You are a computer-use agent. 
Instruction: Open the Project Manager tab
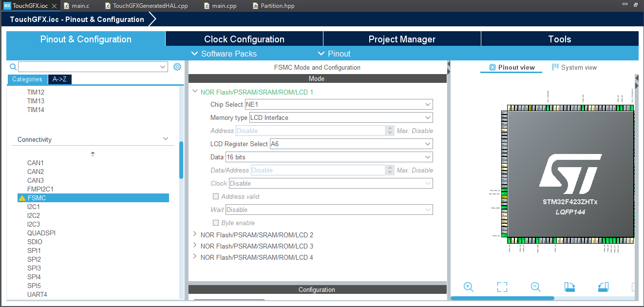click(402, 38)
